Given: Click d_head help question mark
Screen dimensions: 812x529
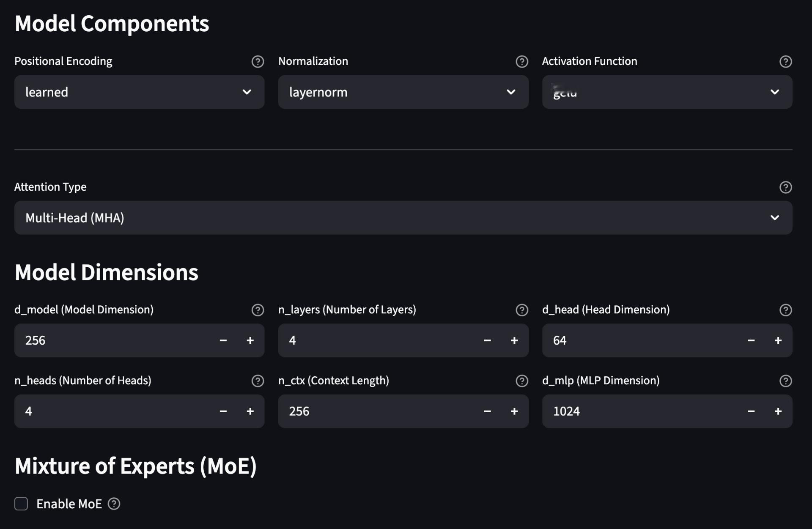Looking at the screenshot, I should click(x=785, y=310).
